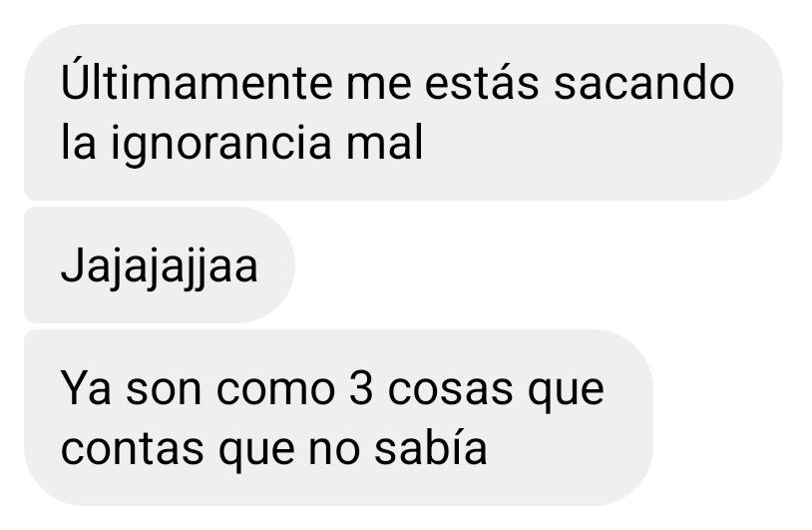Screen dimensions: 812x530
Task: Select the 'Últimamente me estás sacando' message bubble
Action: [403, 112]
